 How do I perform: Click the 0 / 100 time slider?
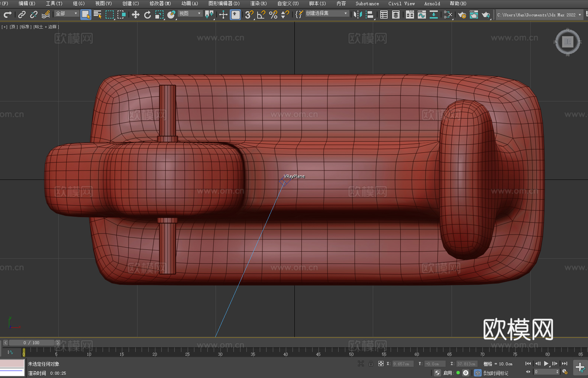click(x=32, y=343)
